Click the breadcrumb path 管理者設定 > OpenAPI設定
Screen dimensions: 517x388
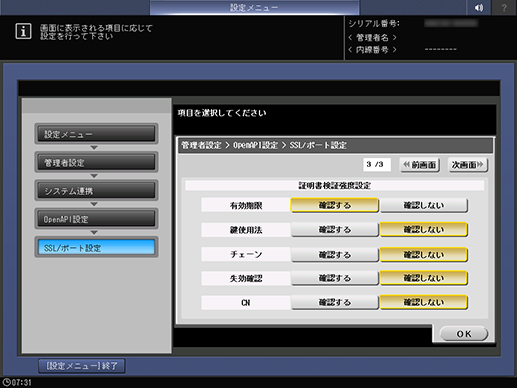point(230,145)
